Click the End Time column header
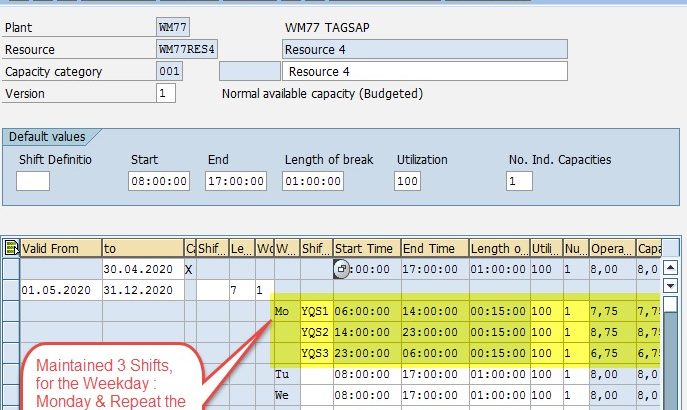This screenshot has width=687, height=410. coord(433,248)
